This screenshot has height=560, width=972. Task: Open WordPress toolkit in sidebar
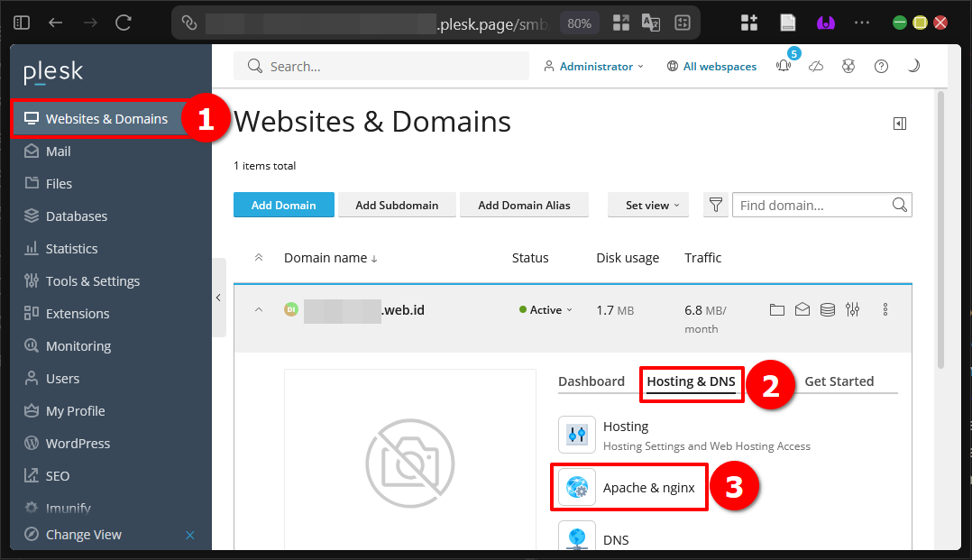(67, 444)
